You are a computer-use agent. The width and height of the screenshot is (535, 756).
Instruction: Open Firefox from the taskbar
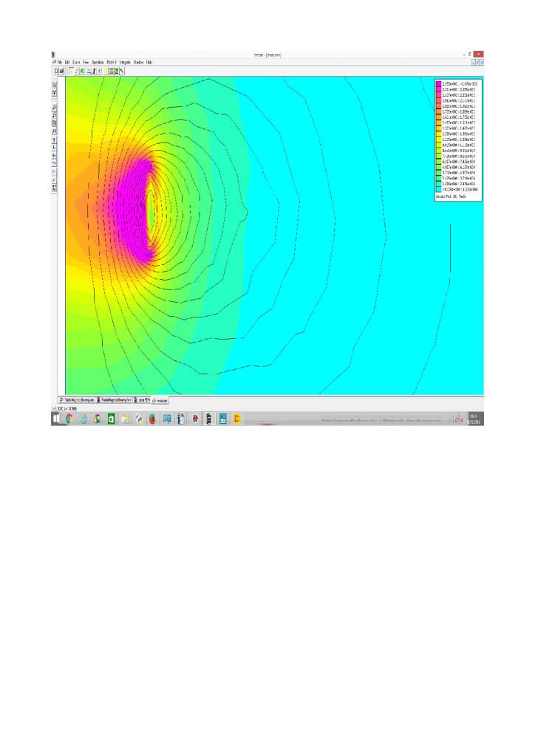[152, 419]
